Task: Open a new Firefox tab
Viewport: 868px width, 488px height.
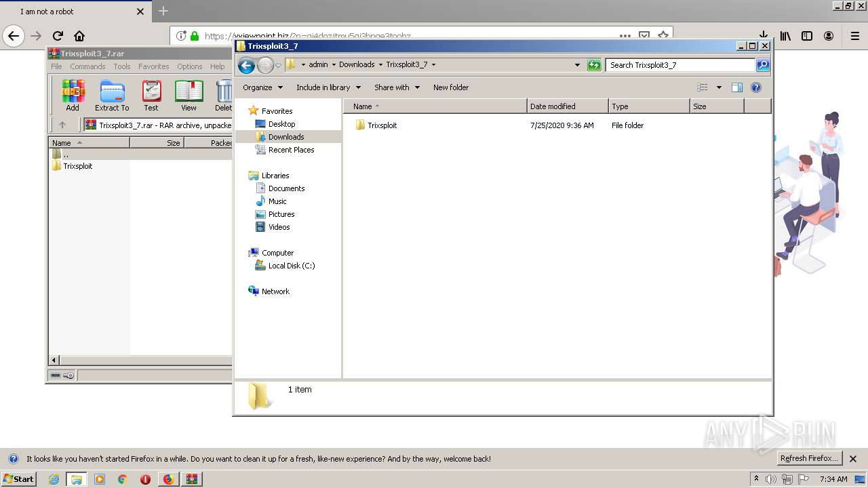Action: [163, 12]
